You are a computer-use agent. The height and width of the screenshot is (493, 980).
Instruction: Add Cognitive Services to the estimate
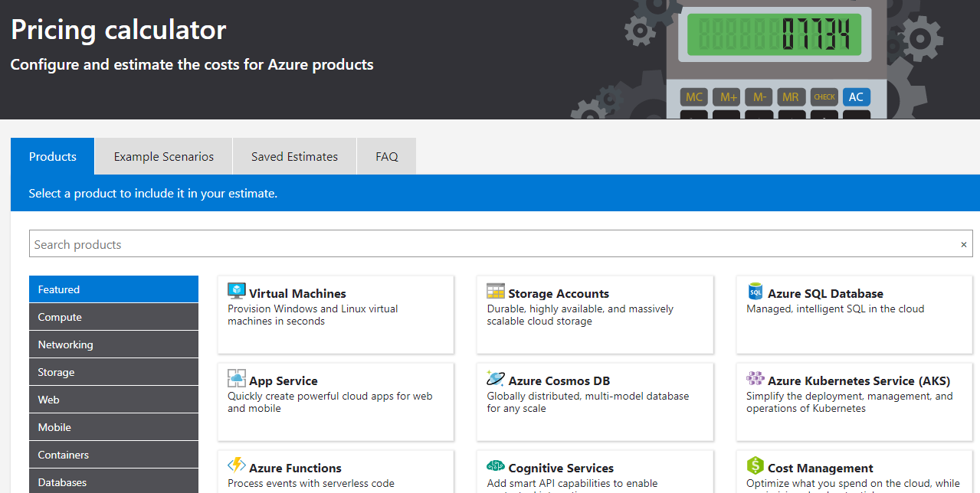(x=595, y=472)
